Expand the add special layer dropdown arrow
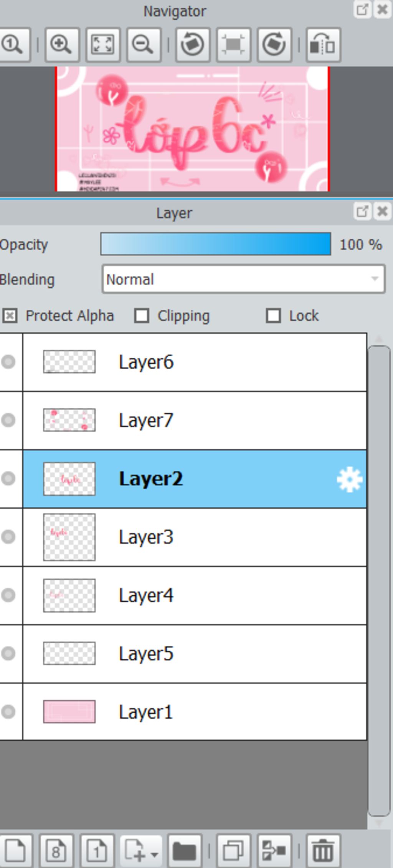 [x=154, y=855]
